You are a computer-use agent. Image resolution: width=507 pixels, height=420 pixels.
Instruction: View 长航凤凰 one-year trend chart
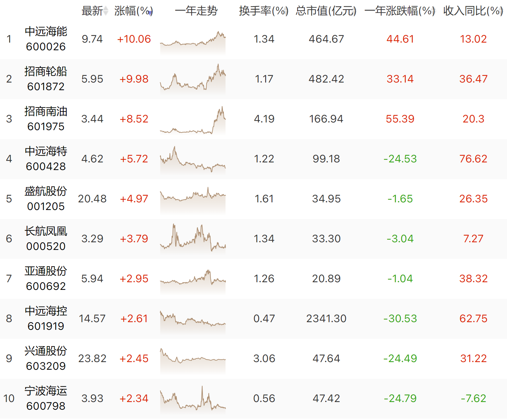point(193,239)
